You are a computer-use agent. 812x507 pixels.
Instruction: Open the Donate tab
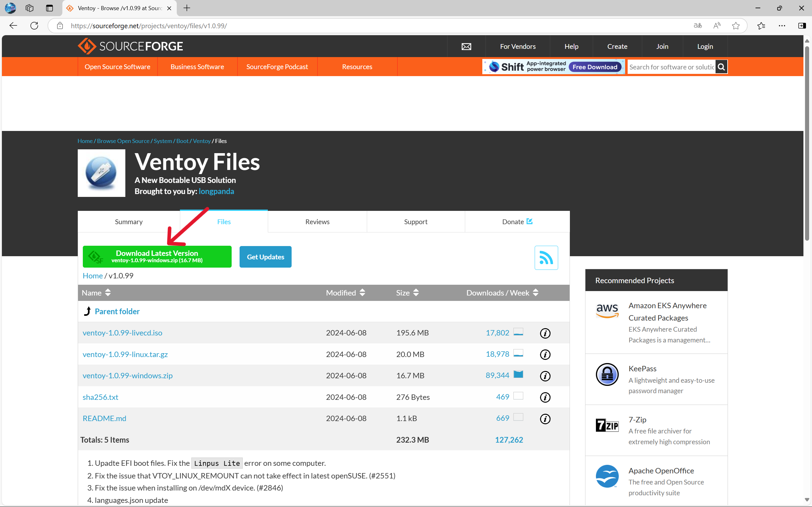pos(517,222)
